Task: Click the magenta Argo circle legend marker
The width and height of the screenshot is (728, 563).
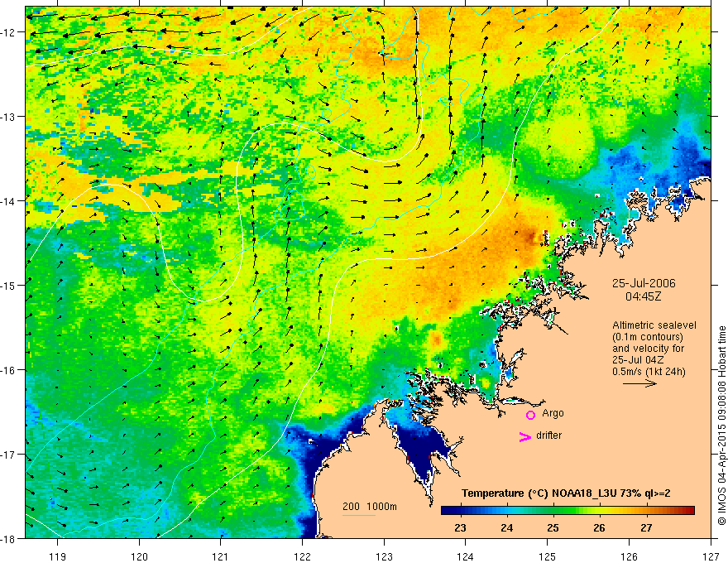Action: (530, 415)
